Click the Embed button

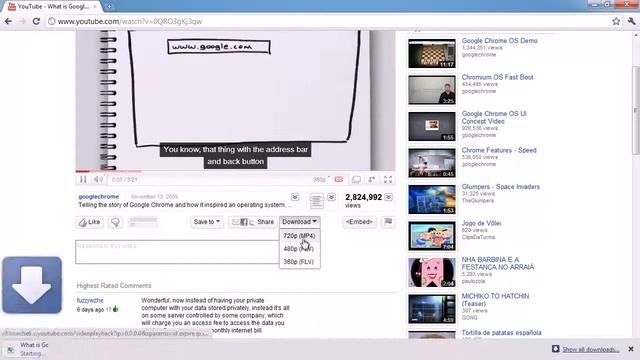click(x=359, y=222)
